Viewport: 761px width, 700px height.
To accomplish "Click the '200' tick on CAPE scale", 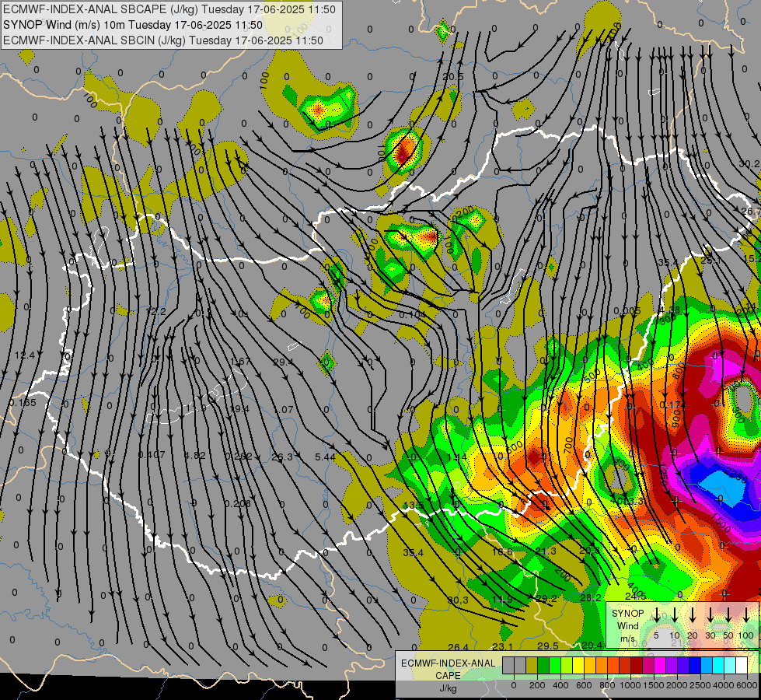I will click(x=537, y=685).
